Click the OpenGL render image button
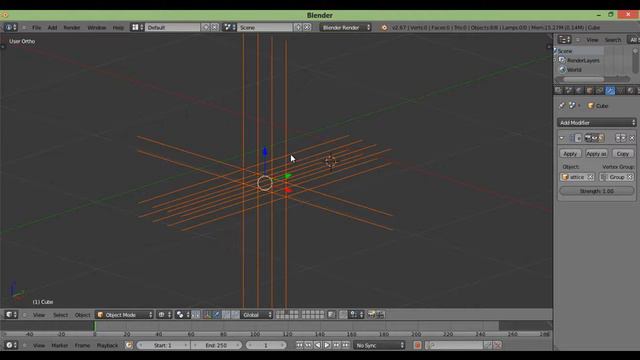The image size is (640, 360). pyautogui.click(x=371, y=315)
